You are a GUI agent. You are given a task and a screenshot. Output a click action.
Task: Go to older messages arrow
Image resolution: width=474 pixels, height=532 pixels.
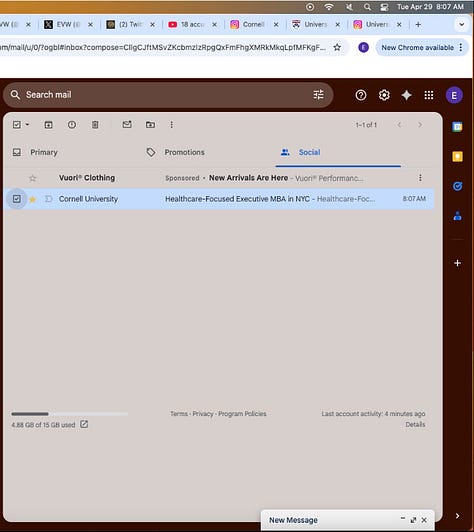click(420, 125)
